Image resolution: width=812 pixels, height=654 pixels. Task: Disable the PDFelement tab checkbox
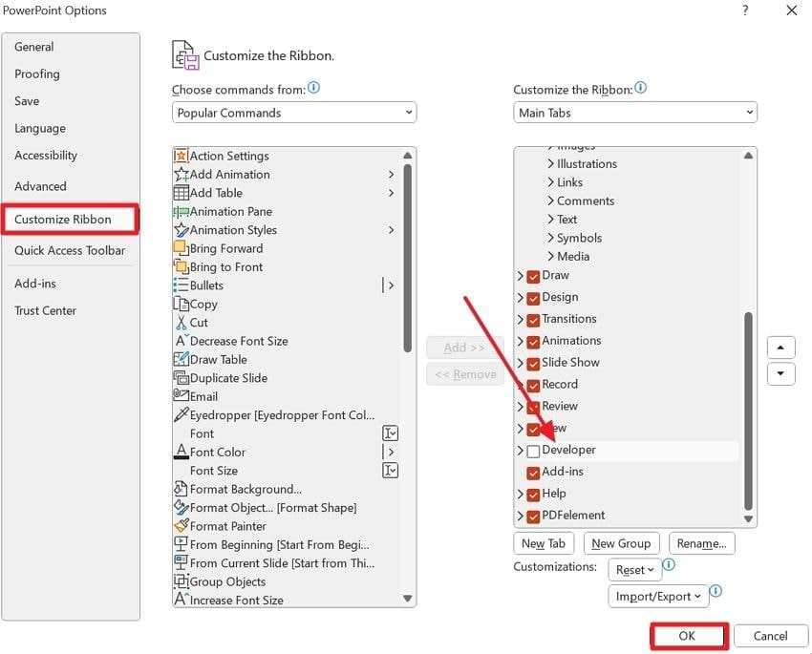coord(531,516)
